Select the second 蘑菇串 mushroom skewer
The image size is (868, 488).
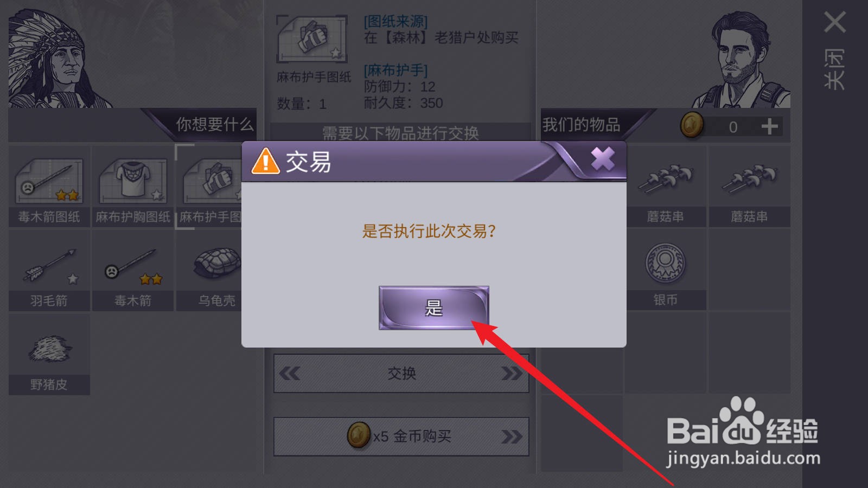pos(749,186)
